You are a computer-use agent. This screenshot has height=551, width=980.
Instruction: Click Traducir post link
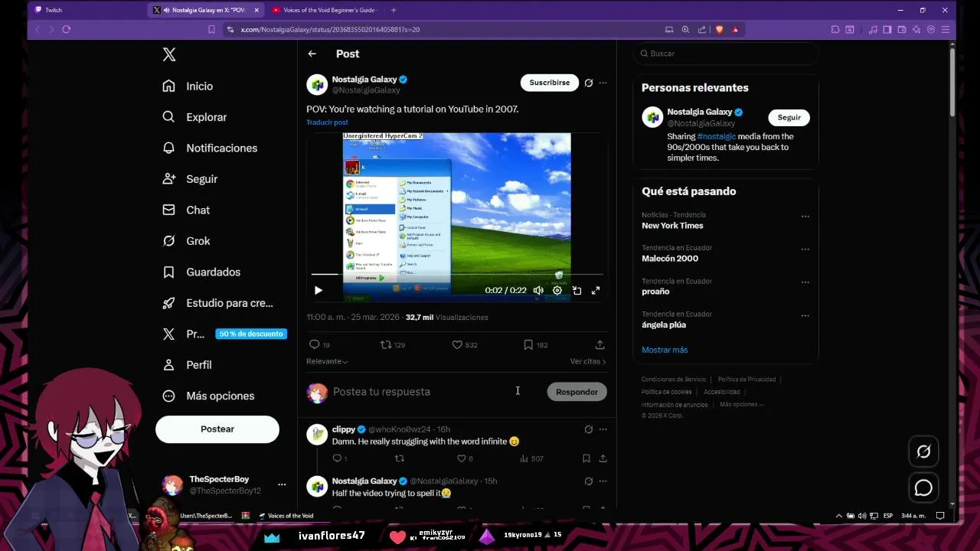[x=327, y=122]
